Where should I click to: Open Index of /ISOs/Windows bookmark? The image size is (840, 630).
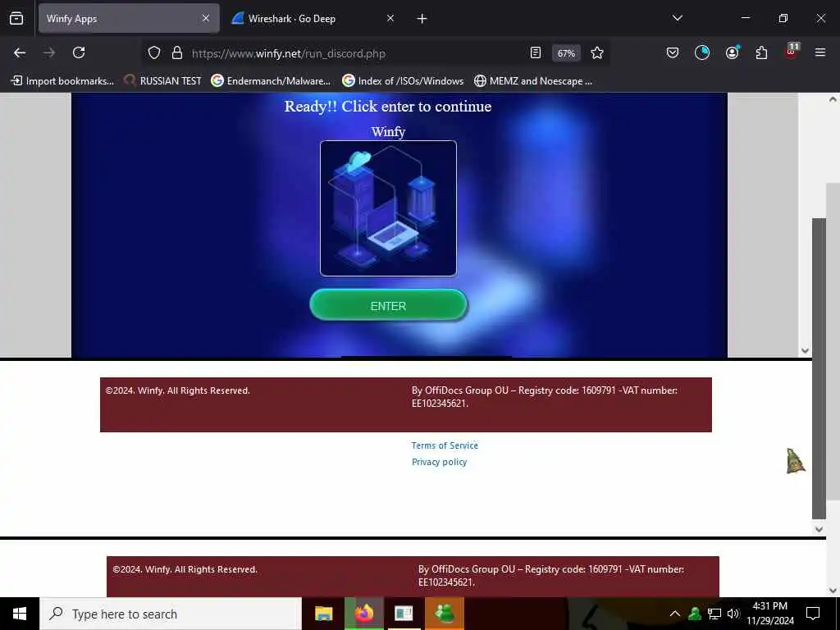[403, 81]
